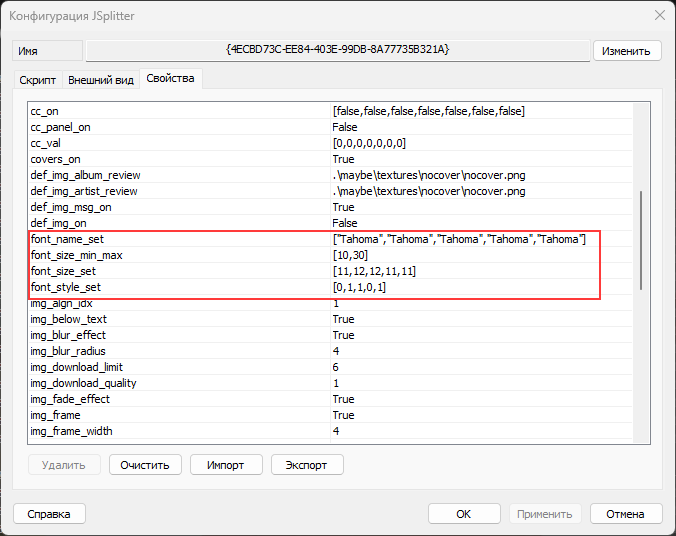Image resolution: width=676 pixels, height=536 pixels.
Task: Click the Изменить button
Action: pos(627,51)
